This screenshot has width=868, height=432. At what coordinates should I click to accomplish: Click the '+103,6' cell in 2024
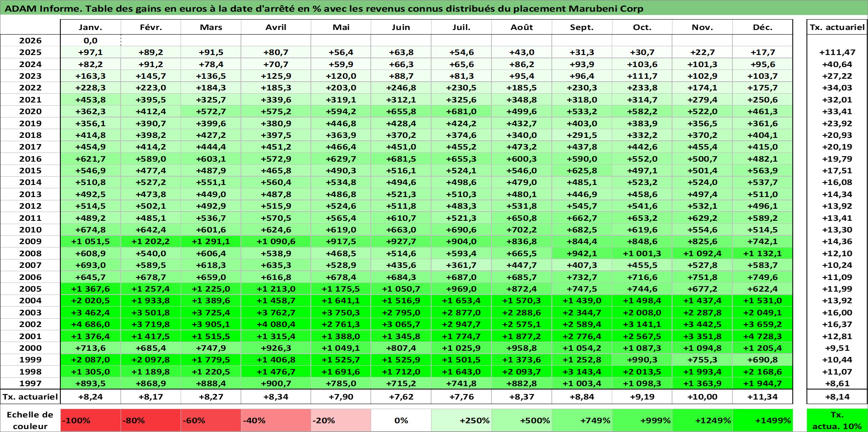642,64
